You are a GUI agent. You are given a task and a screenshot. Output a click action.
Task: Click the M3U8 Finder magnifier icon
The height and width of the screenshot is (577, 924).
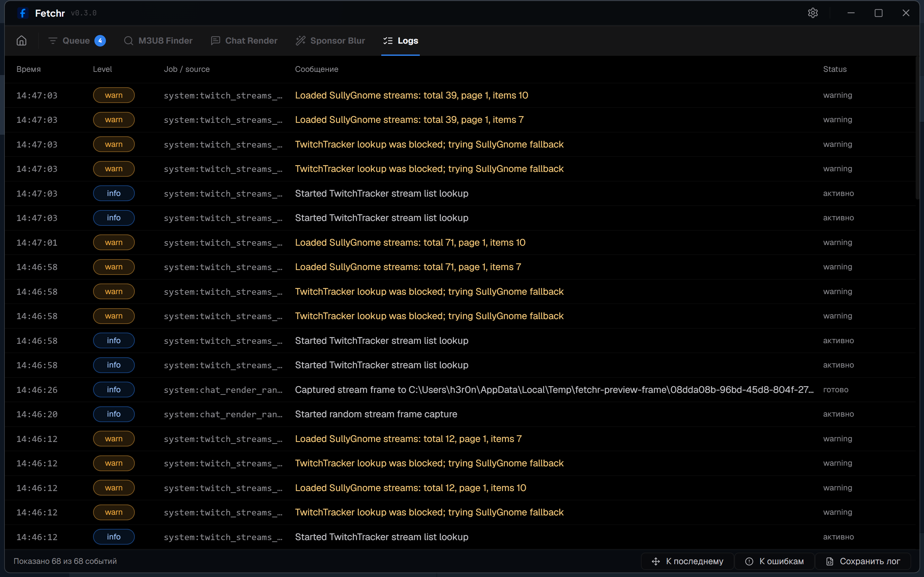point(129,40)
